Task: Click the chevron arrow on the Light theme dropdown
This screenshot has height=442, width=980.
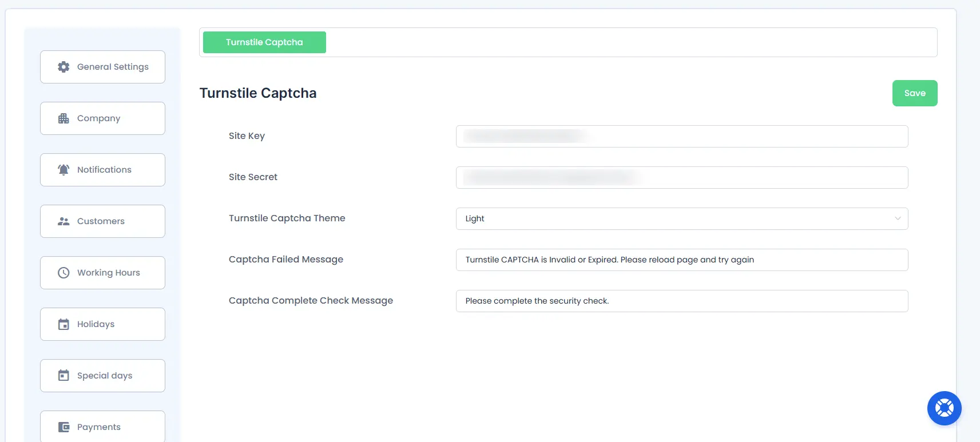Action: (898, 218)
